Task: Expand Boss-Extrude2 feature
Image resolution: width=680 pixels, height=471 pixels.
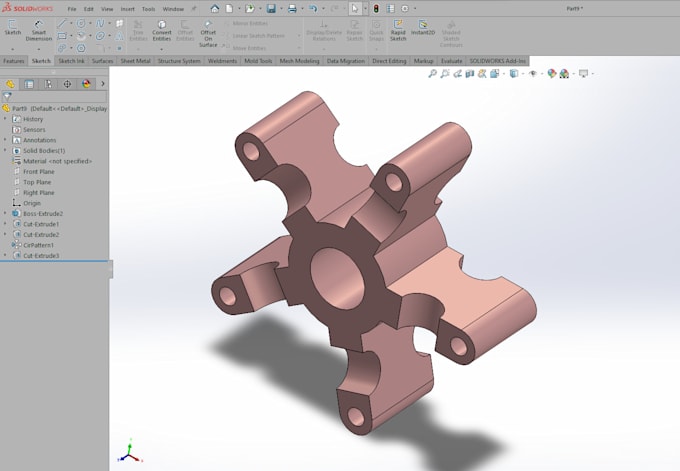Action: coord(5,213)
